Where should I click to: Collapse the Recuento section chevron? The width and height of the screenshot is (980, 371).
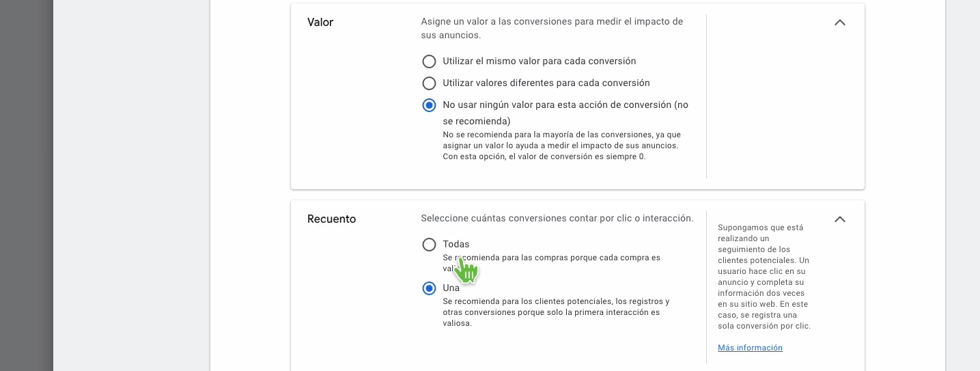coord(840,219)
